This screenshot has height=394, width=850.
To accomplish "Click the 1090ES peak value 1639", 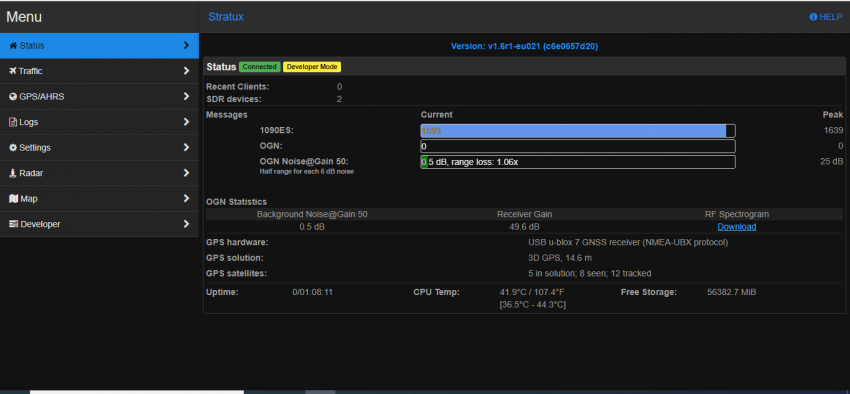I will click(833, 131).
